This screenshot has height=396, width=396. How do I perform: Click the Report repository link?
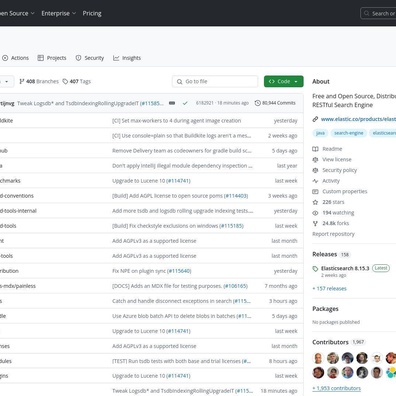[x=333, y=234]
